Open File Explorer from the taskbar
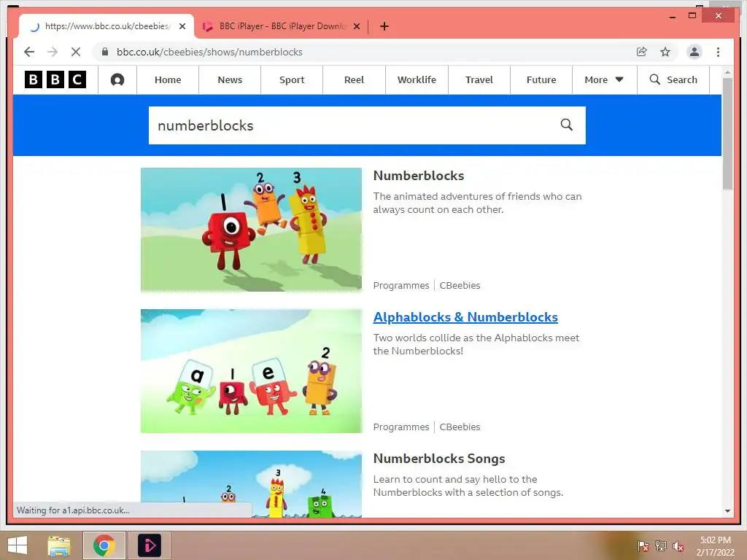The image size is (747, 560). [x=58, y=545]
